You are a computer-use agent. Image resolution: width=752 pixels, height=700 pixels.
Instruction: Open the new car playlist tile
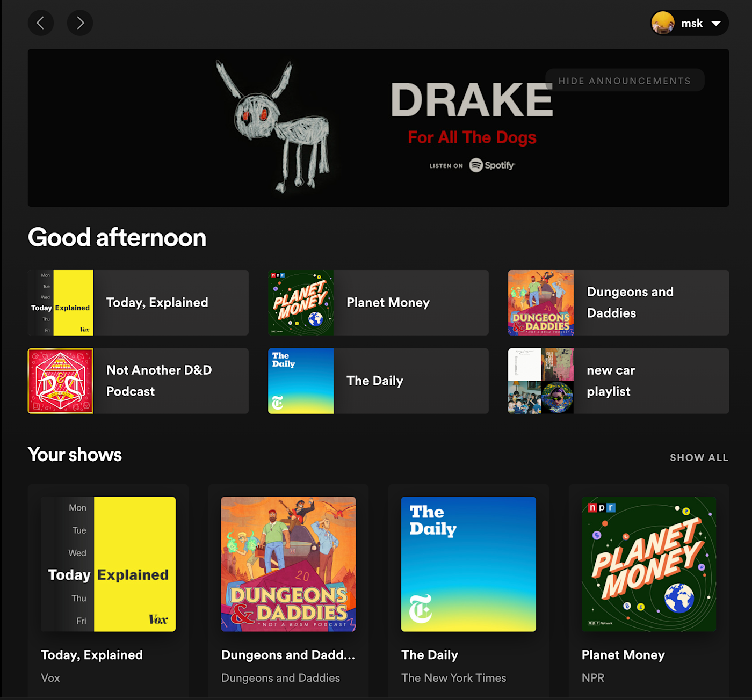click(618, 381)
